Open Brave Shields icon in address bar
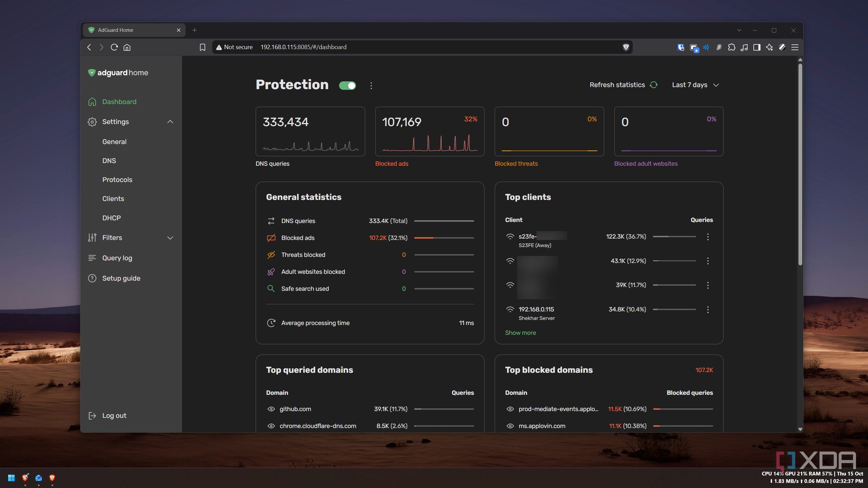 [x=626, y=47]
